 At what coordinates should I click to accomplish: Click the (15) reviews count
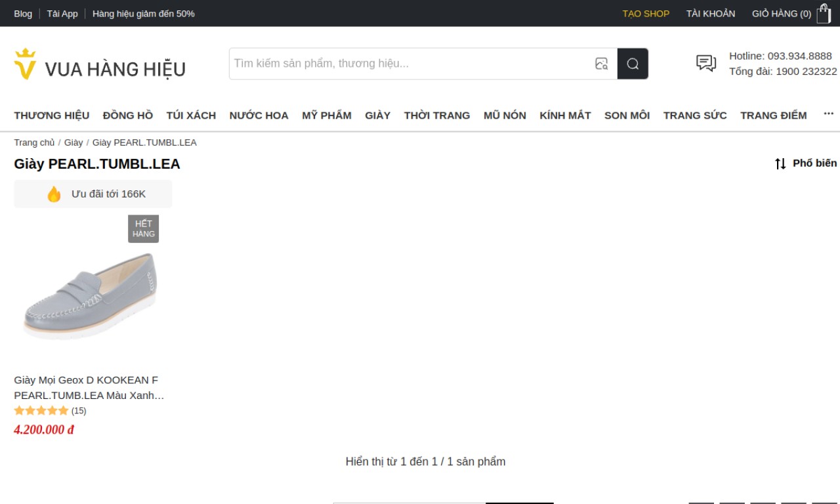[79, 411]
